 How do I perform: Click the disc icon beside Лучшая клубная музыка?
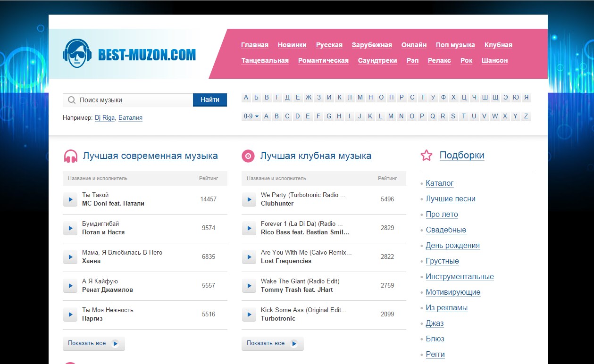pyautogui.click(x=248, y=156)
